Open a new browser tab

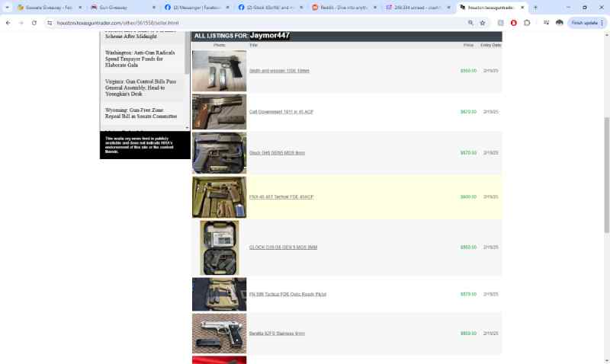(x=535, y=8)
